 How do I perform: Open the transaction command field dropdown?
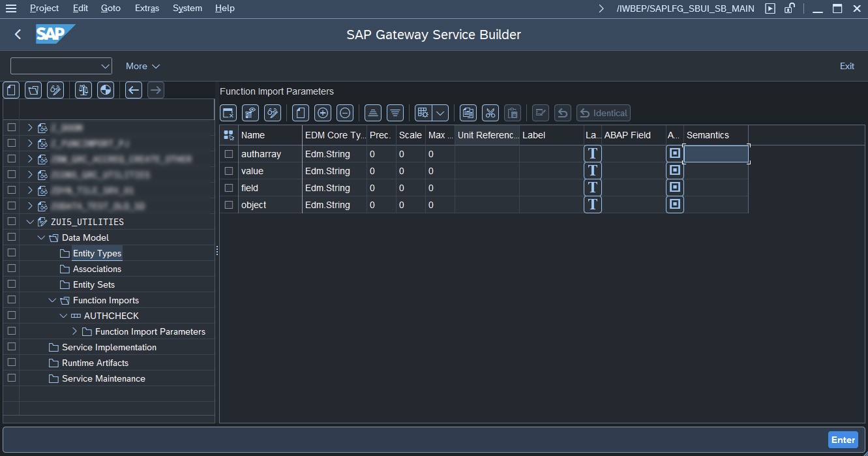point(105,66)
